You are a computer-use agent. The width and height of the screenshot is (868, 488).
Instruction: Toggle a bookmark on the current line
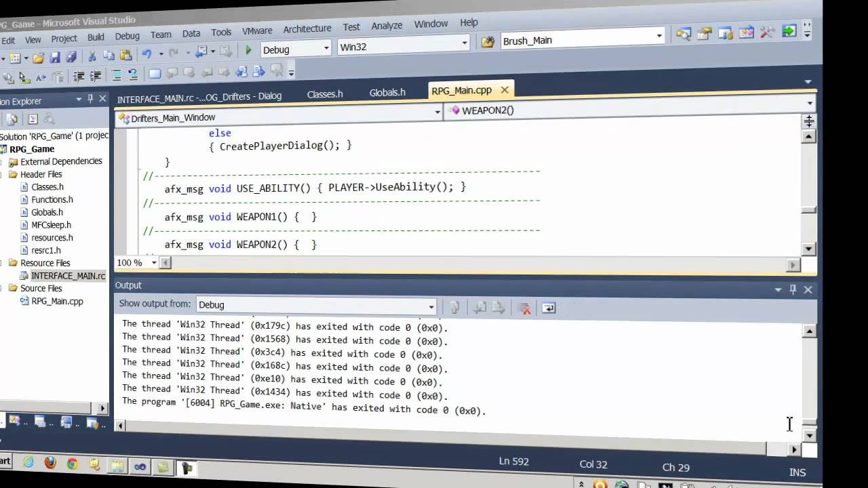pyautogui.click(x=155, y=74)
